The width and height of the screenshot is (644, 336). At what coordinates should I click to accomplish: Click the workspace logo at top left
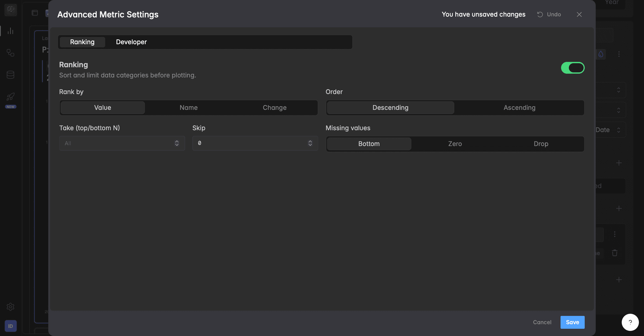click(10, 10)
